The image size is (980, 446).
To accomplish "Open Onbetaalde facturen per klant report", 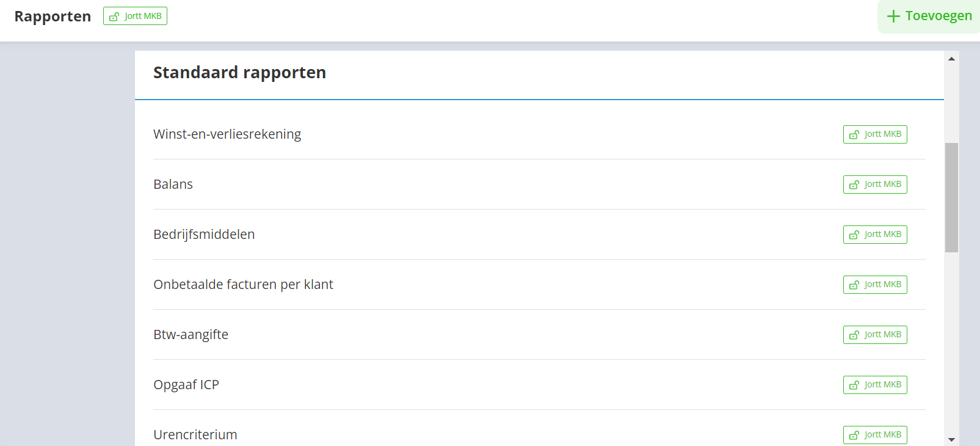I will pyautogui.click(x=243, y=285).
